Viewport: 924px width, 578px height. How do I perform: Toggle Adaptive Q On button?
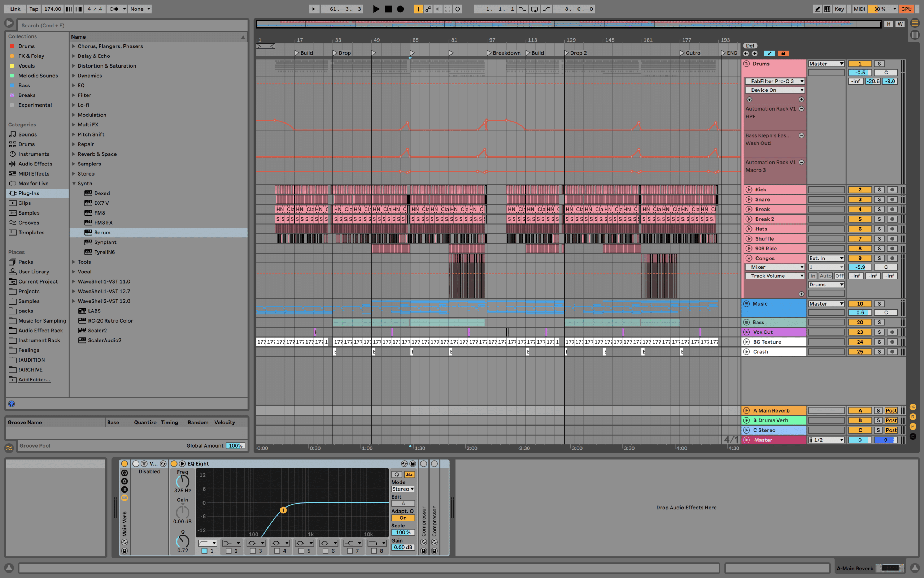click(x=403, y=518)
